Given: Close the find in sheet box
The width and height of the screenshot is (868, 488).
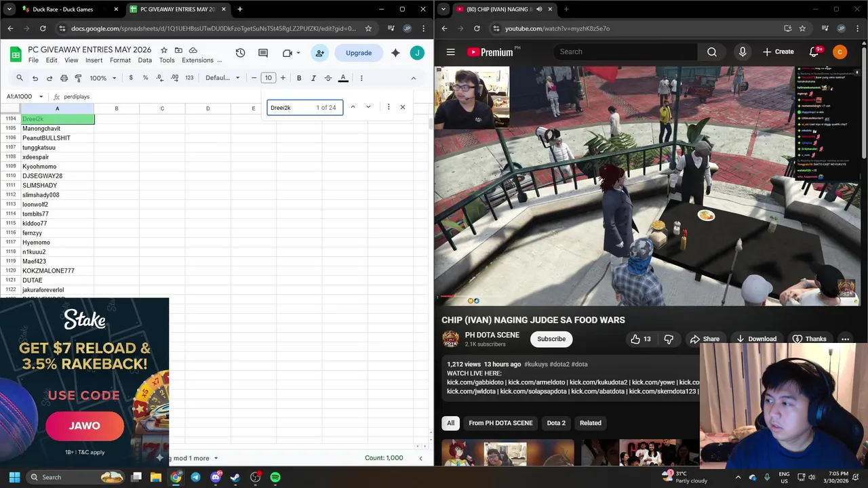Looking at the screenshot, I should [402, 107].
